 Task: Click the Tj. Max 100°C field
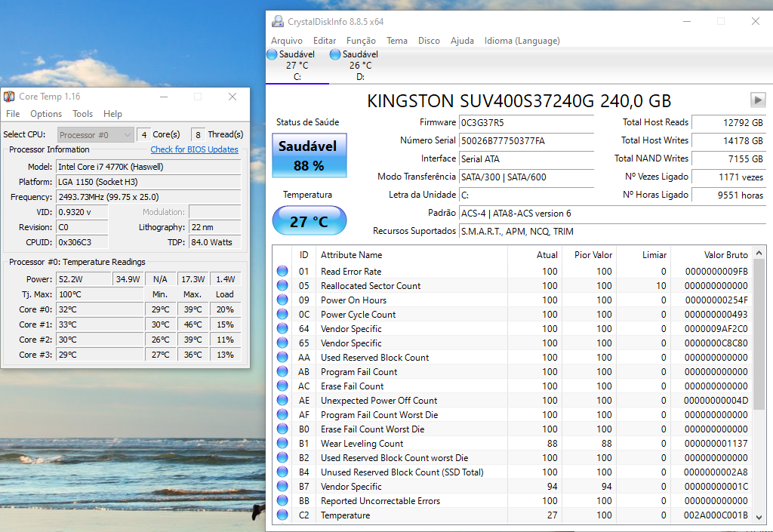coord(100,294)
